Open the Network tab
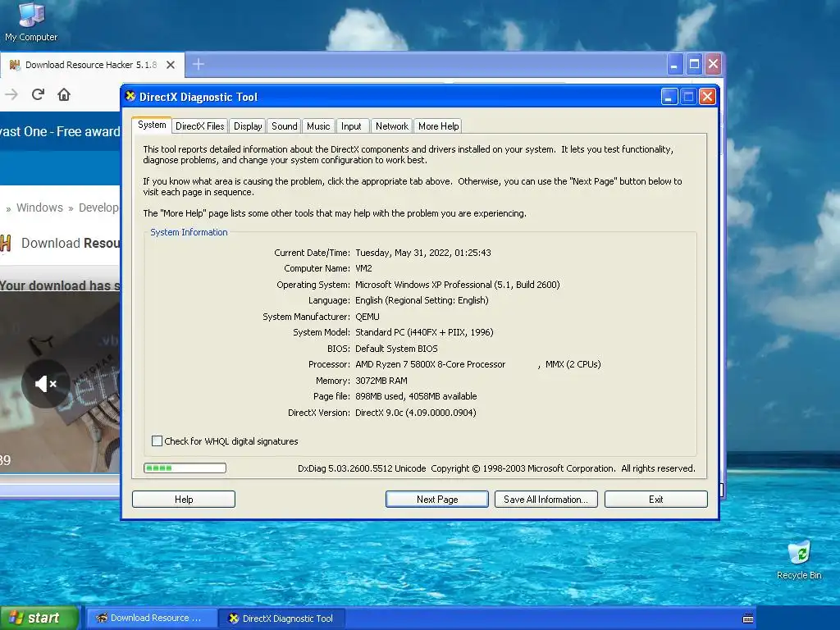Screen dimensions: 840x630 [x=391, y=126]
